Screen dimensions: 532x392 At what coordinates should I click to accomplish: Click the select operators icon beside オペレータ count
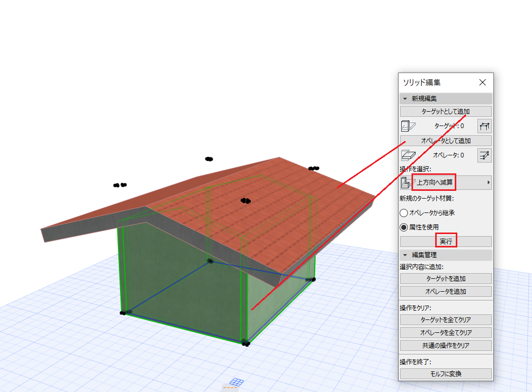coord(485,155)
